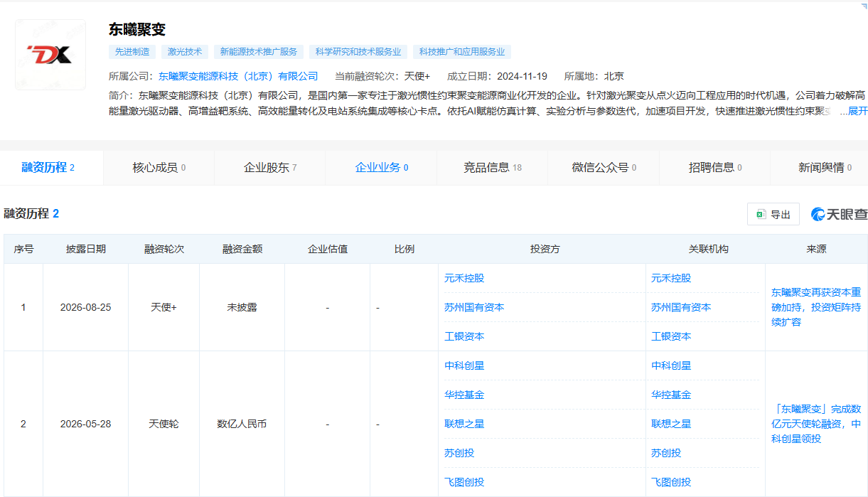Open investor 苏创投 in 投资方 column
Screen dimensions: 868x497
(x=459, y=453)
